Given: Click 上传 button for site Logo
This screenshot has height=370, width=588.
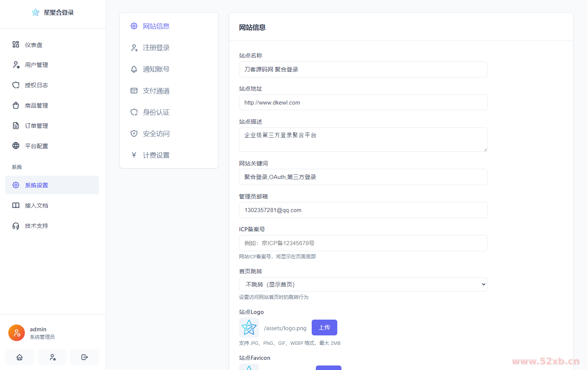Looking at the screenshot, I should pos(324,328).
